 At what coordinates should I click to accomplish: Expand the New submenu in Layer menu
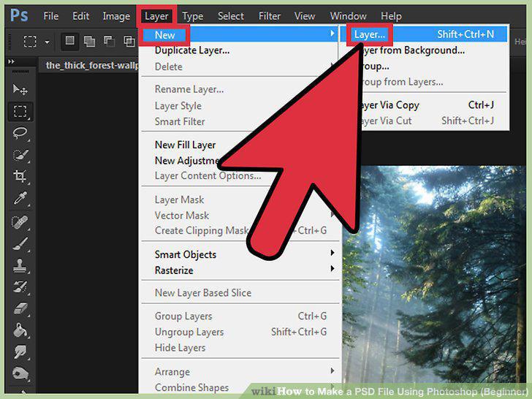[x=240, y=34]
